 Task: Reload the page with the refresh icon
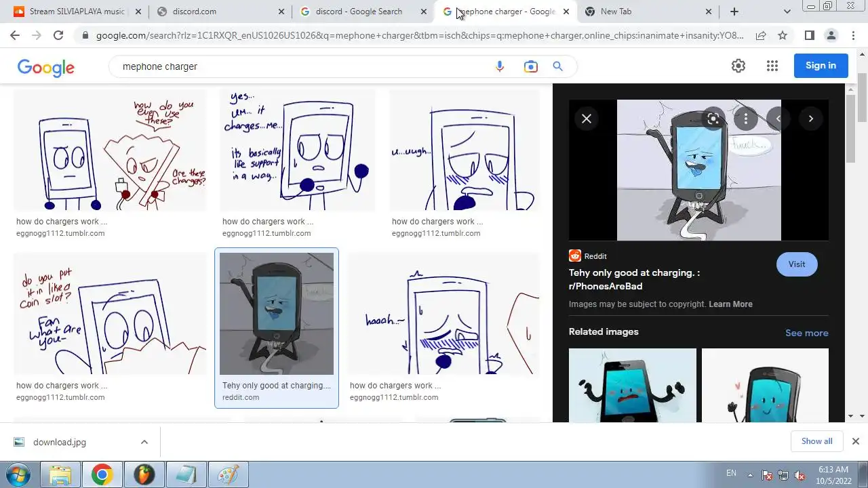58,35
